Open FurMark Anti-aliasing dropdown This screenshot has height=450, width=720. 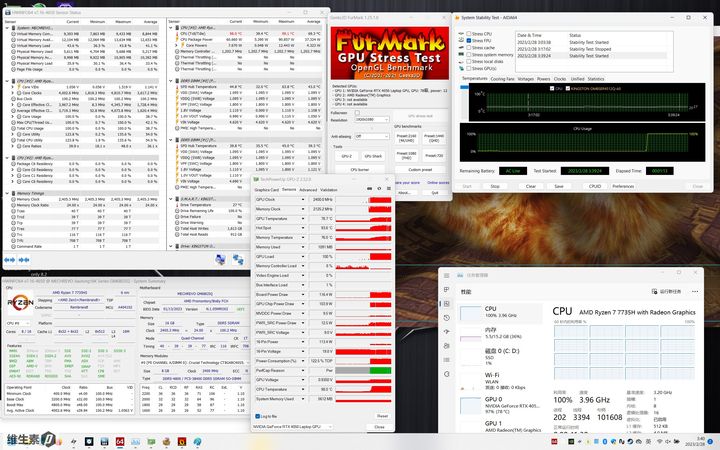point(371,136)
